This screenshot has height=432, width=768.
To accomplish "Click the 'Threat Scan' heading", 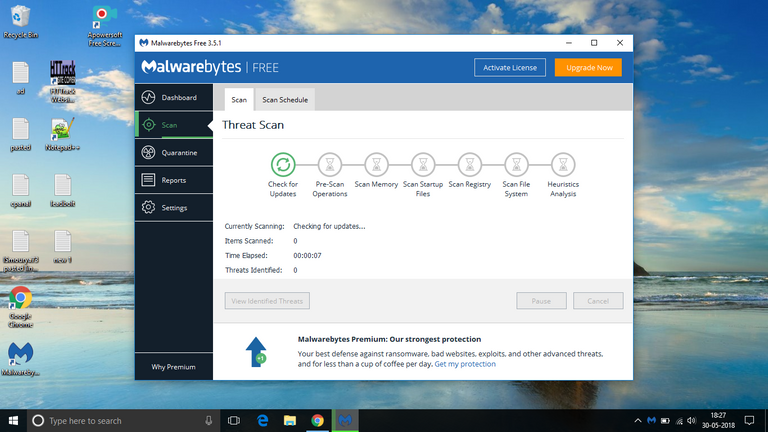I will 253,125.
